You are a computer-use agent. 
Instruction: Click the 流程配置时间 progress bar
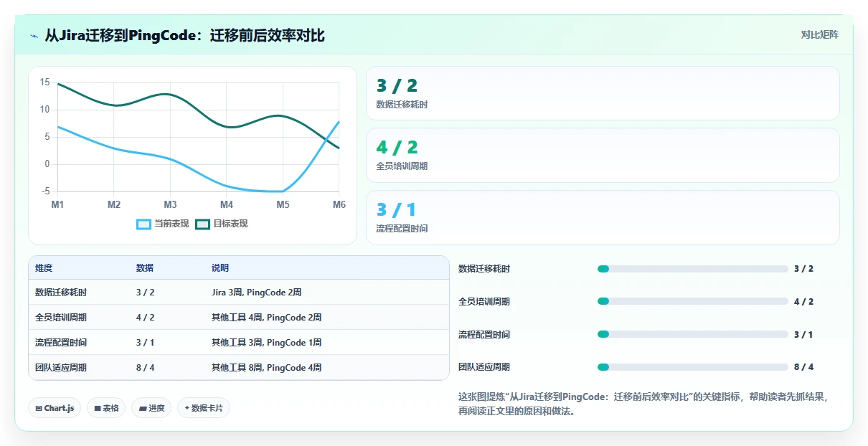[692, 334]
